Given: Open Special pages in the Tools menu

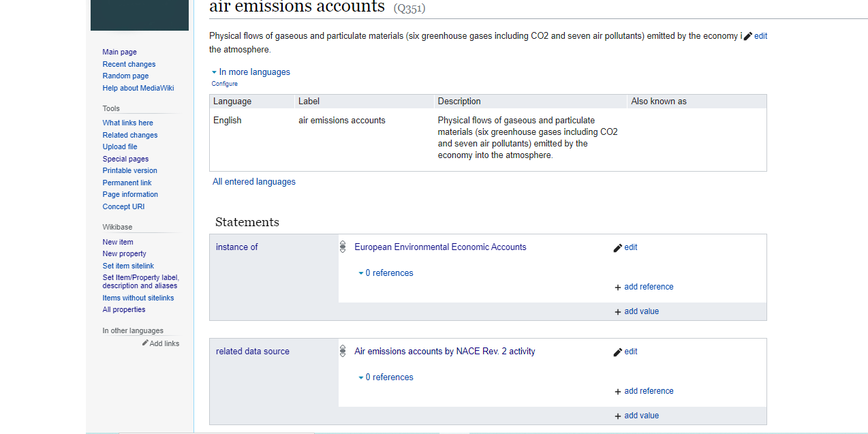Looking at the screenshot, I should pos(125,159).
